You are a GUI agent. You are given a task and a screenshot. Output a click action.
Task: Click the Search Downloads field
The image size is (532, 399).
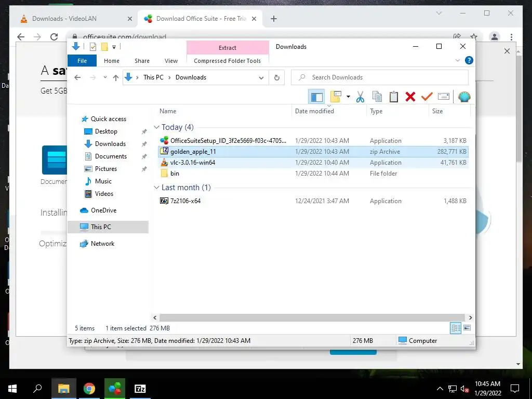(x=380, y=77)
